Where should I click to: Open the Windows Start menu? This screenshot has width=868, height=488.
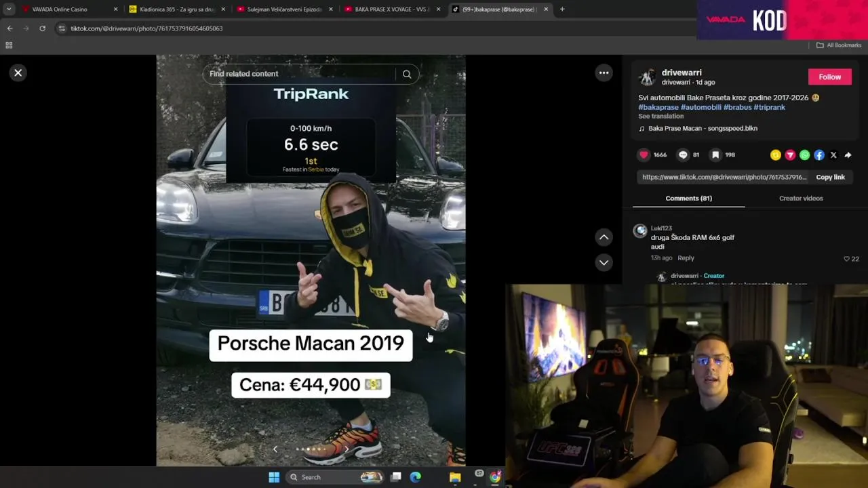pos(274,477)
